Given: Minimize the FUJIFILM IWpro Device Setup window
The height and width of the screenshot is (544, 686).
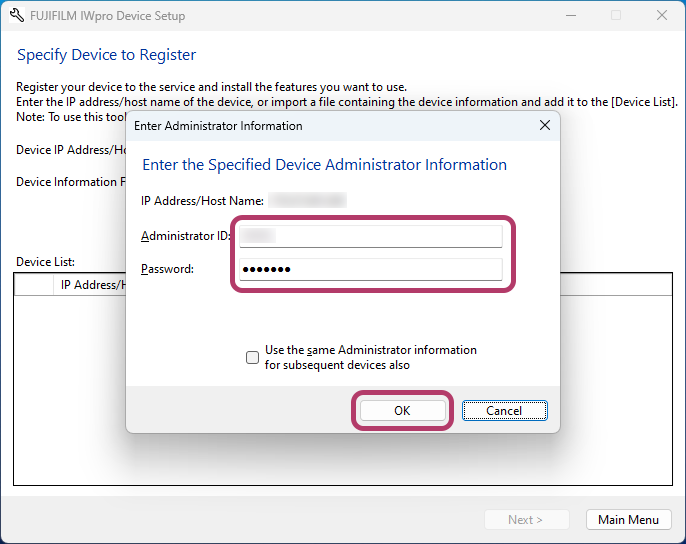Looking at the screenshot, I should (x=570, y=15).
